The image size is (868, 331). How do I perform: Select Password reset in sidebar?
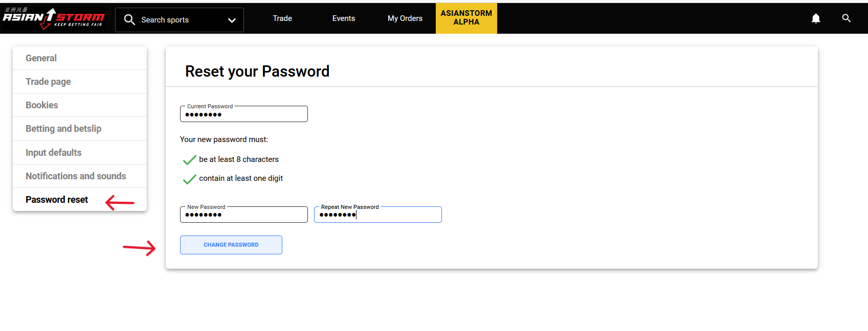(80, 200)
